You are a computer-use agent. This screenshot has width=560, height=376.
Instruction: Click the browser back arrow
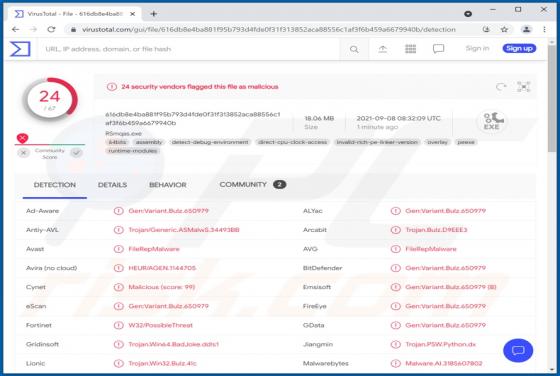[15, 29]
